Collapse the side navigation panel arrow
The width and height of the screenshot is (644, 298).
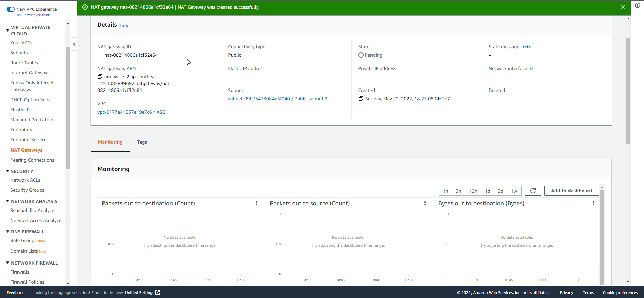[x=74, y=44]
